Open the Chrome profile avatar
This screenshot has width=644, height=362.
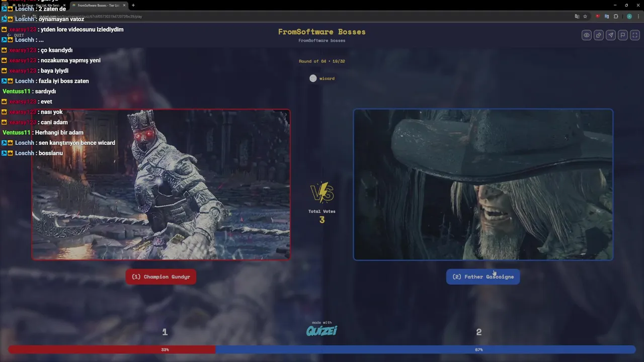(629, 16)
